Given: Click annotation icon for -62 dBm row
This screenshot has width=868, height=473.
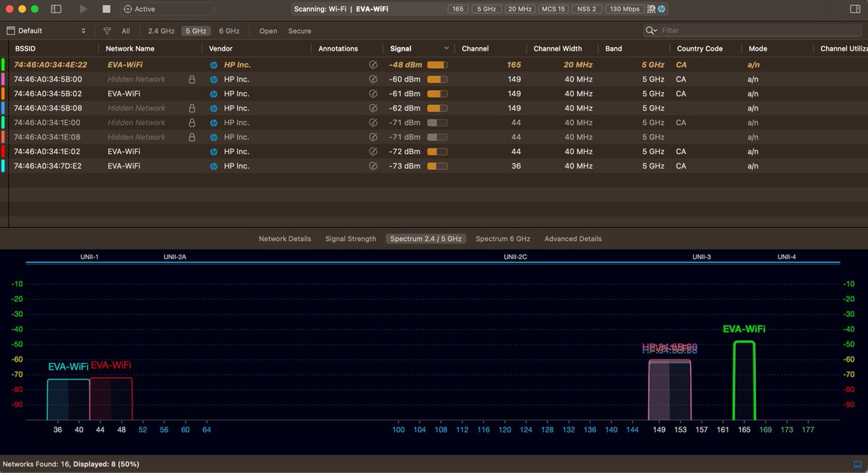Looking at the screenshot, I should tap(373, 108).
